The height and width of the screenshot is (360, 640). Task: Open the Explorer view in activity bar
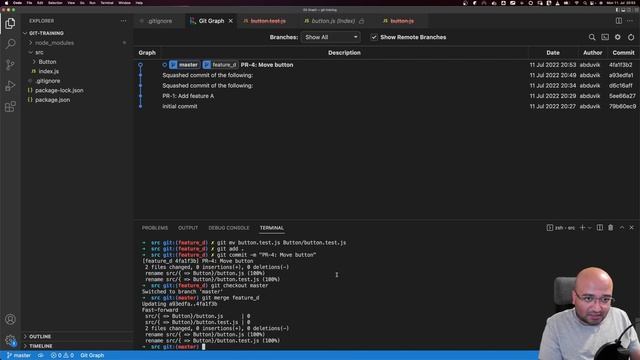coord(10,23)
